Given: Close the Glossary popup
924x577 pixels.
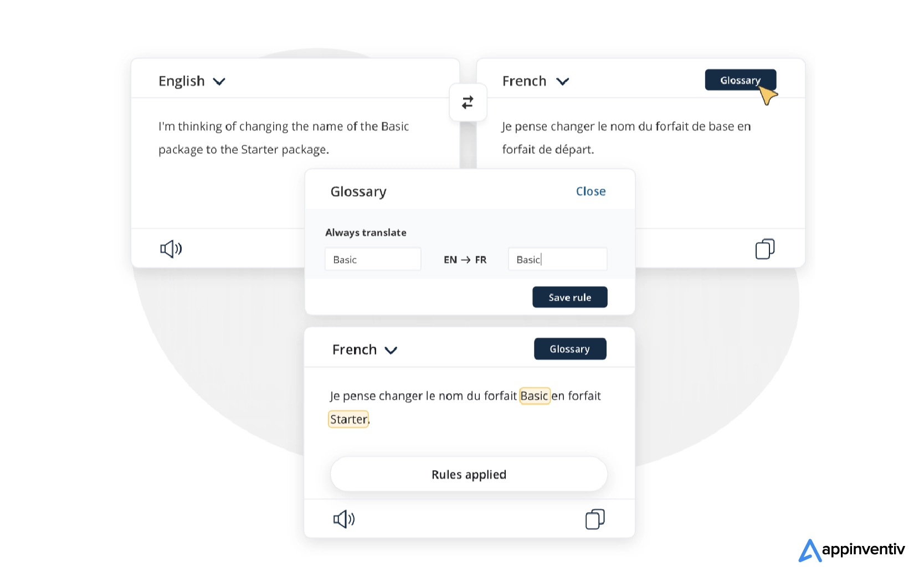Looking at the screenshot, I should click(x=591, y=192).
